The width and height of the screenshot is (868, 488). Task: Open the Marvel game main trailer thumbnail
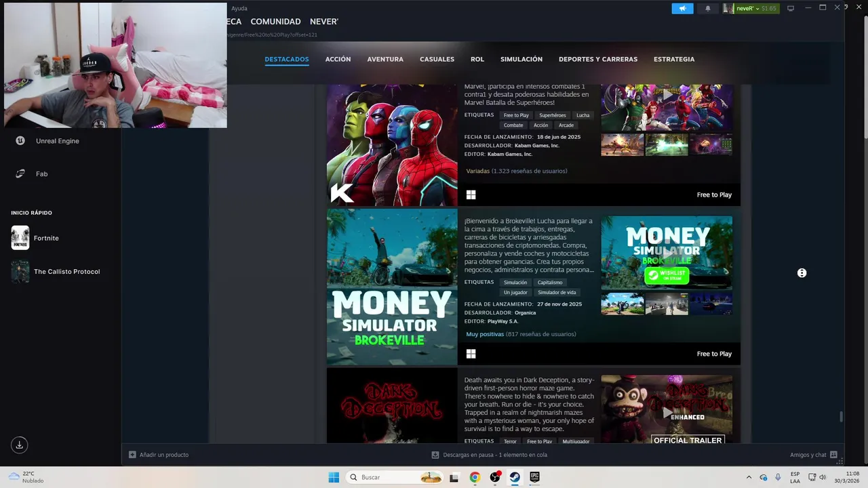pos(667,107)
